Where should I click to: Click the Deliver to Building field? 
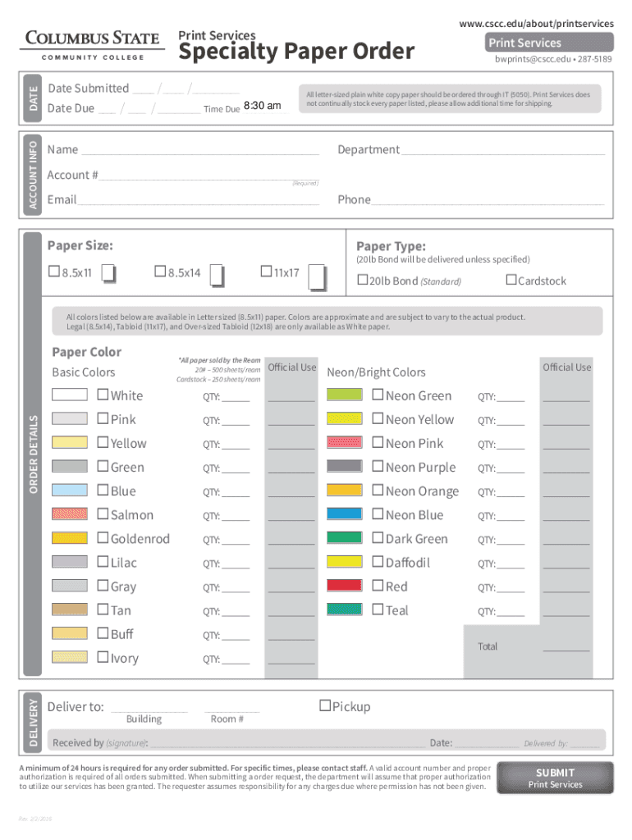click(149, 706)
